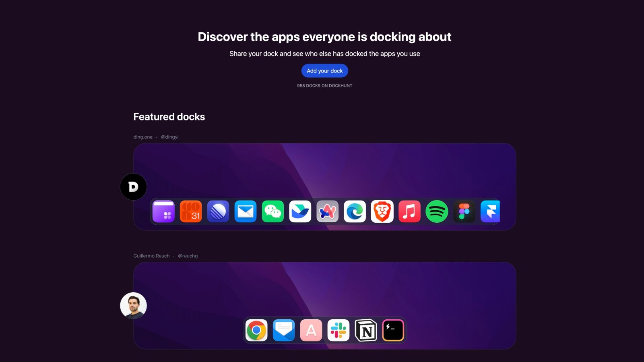Open the Linear app icon
The width and height of the screenshot is (644, 362).
point(218,211)
